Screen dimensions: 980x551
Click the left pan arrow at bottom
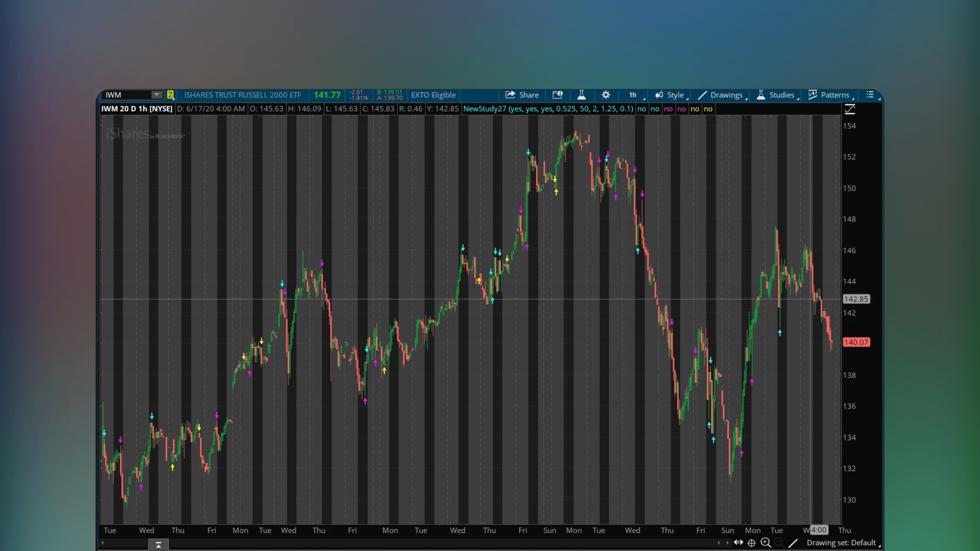pyautogui.click(x=719, y=543)
